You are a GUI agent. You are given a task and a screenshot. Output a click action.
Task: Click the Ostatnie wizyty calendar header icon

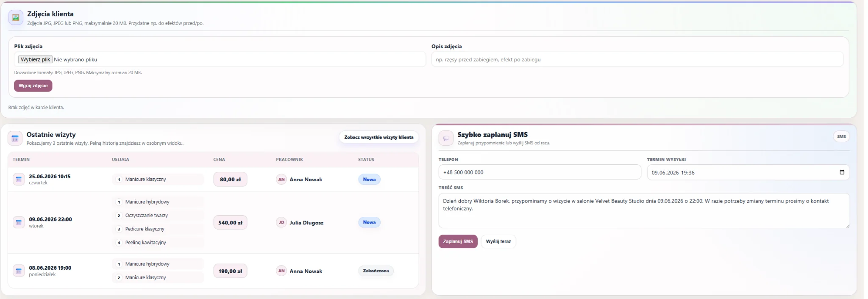point(15,138)
